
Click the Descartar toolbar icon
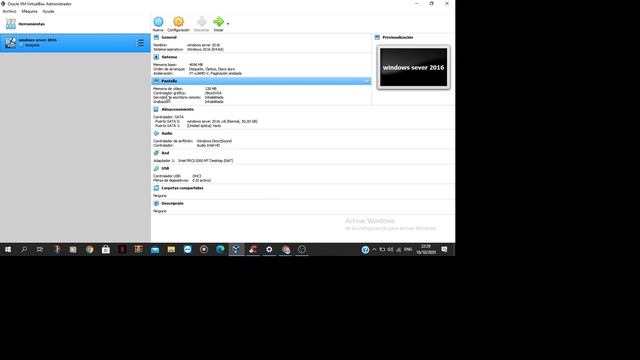tap(201, 24)
